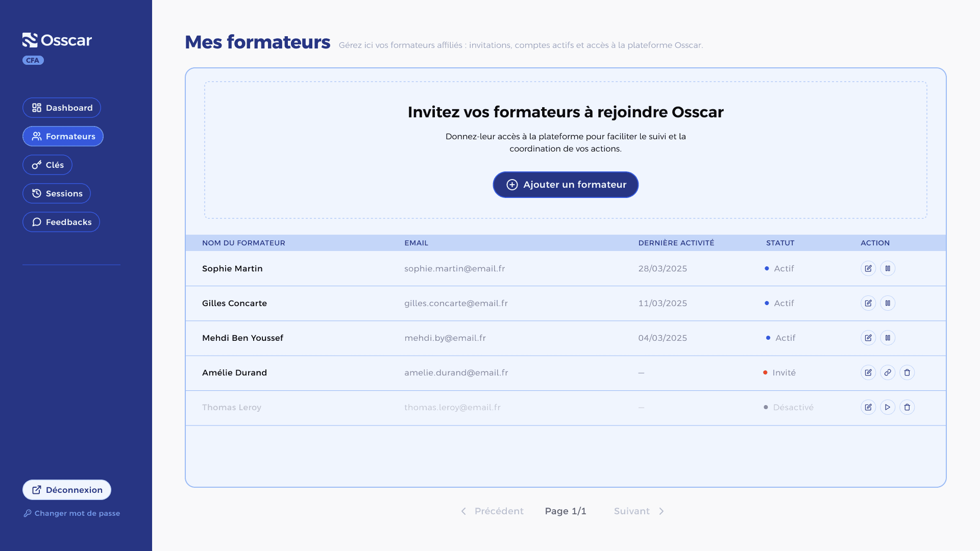Click the Page 1/1 indicator
This screenshot has width=980, height=551.
[x=566, y=511]
